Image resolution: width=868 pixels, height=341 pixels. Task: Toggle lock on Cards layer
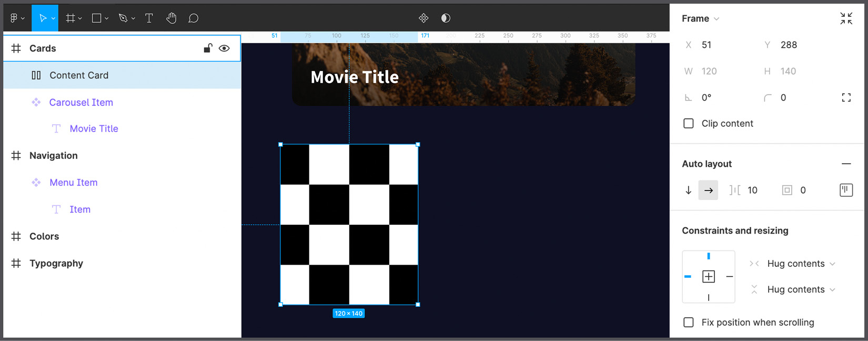[208, 48]
